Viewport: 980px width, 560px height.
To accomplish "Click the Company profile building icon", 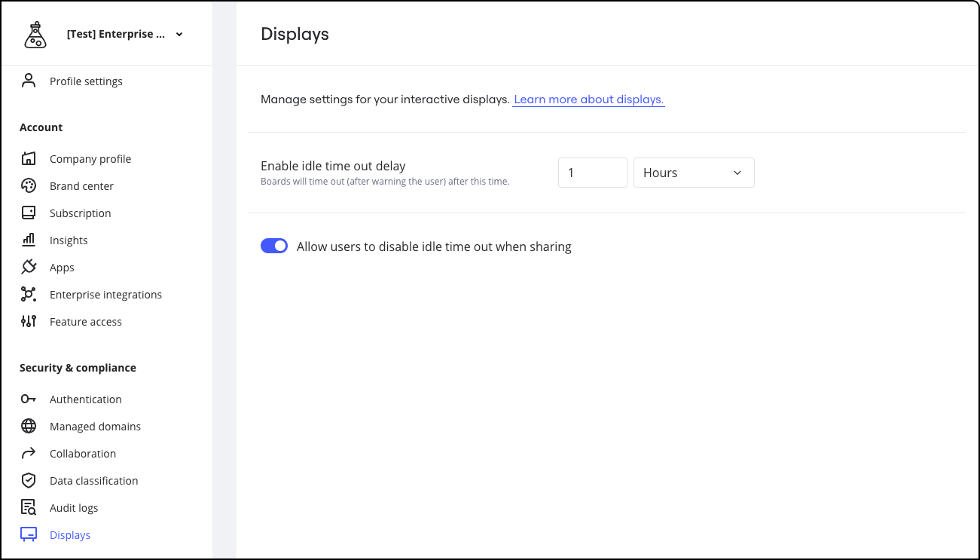I will pos(29,159).
